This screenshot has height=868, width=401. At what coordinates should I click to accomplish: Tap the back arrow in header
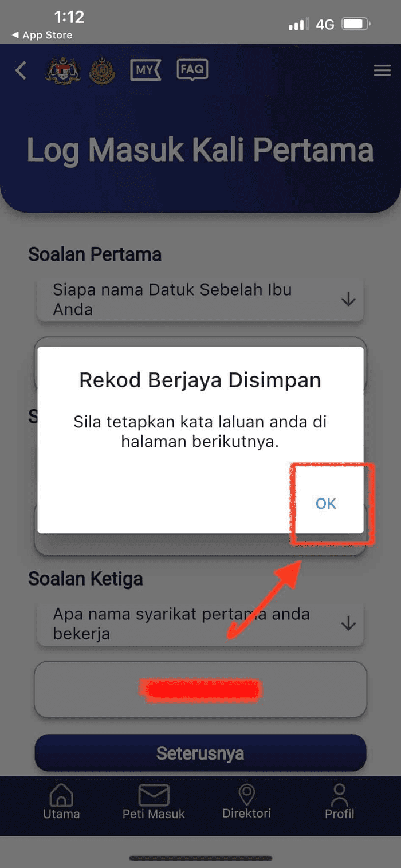click(21, 71)
